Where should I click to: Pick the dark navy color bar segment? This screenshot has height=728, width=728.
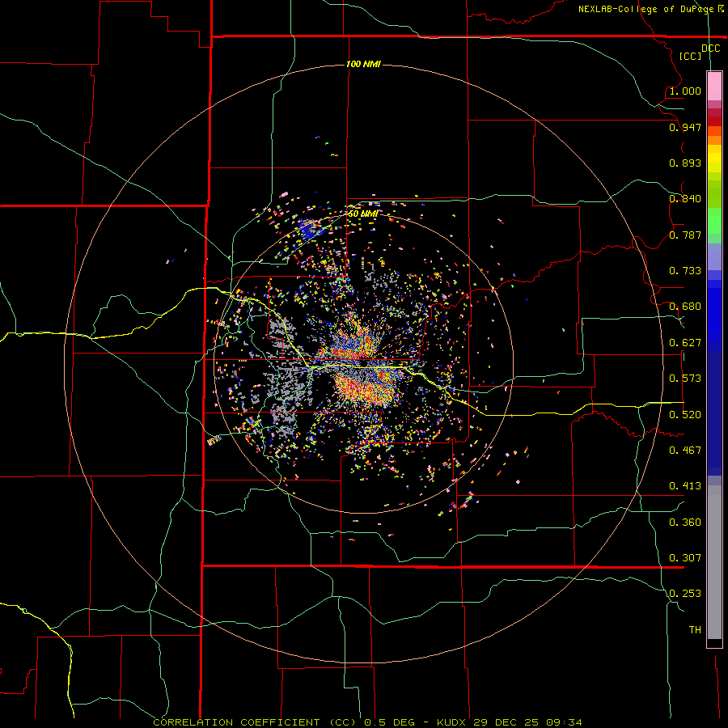click(714, 408)
